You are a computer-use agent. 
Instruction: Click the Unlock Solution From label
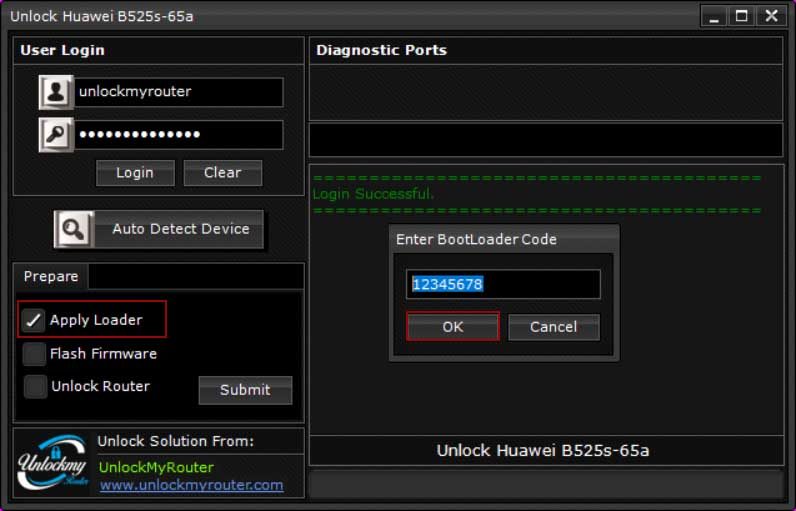[176, 441]
